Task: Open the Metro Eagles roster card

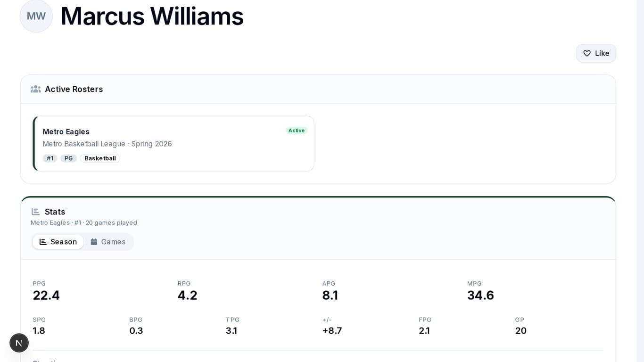Action: point(173,143)
